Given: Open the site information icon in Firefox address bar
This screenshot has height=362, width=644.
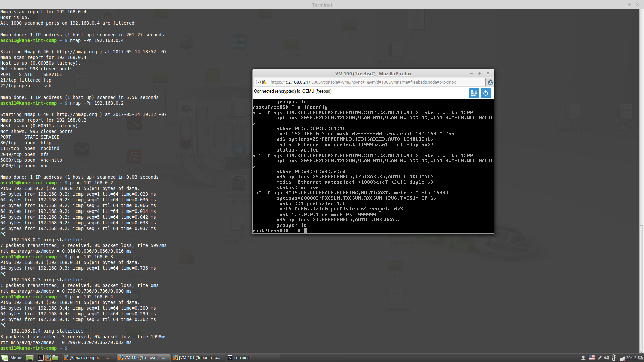Looking at the screenshot, I should point(258,82).
